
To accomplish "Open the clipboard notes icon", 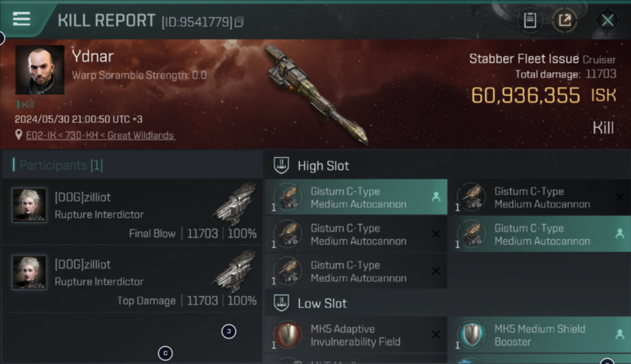I will tap(530, 21).
